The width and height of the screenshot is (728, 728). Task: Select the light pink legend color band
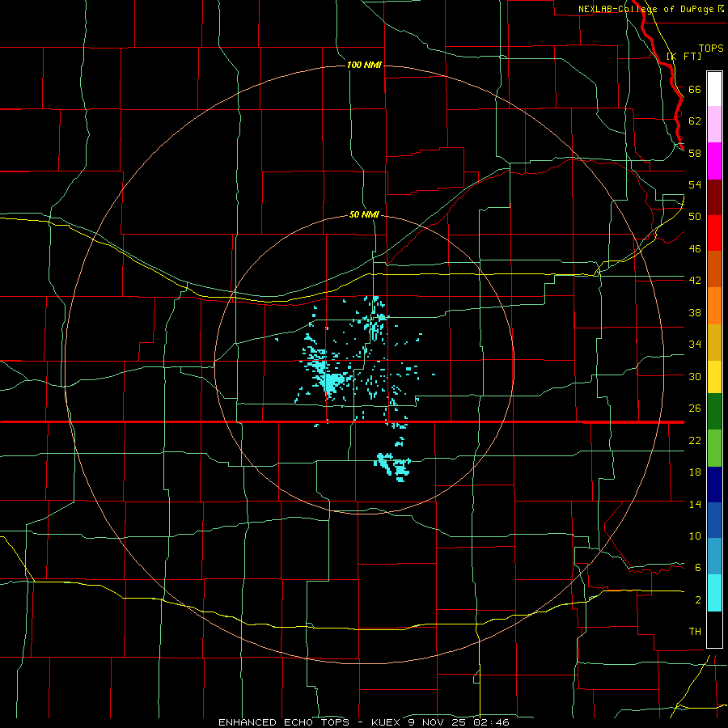click(x=714, y=125)
